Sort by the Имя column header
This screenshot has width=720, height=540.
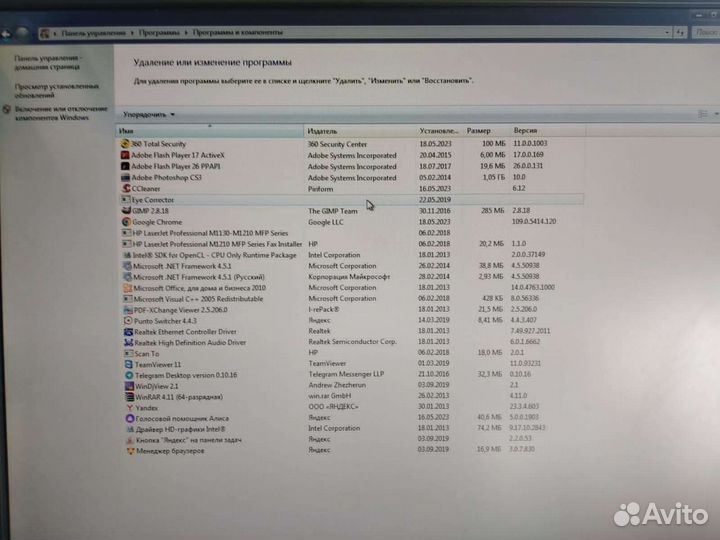click(210, 131)
